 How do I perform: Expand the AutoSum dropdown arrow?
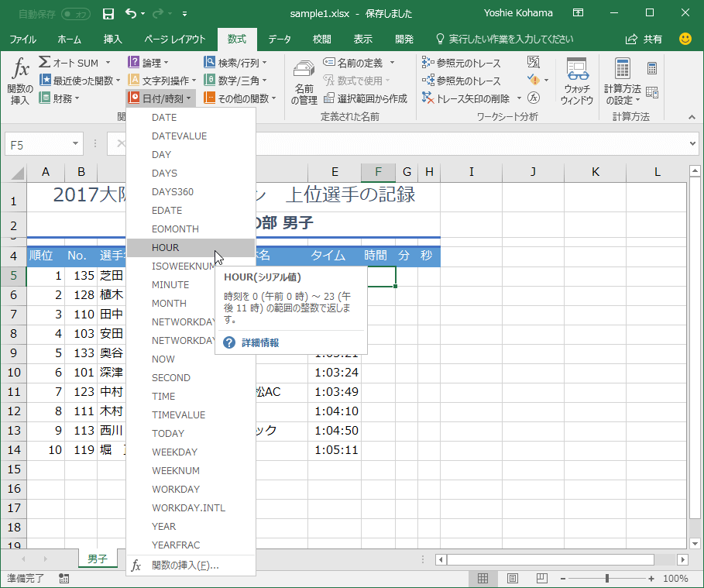tap(108, 63)
